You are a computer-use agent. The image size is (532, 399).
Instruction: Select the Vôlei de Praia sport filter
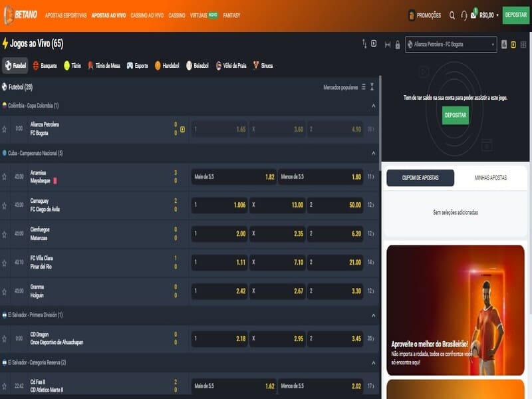pyautogui.click(x=231, y=65)
